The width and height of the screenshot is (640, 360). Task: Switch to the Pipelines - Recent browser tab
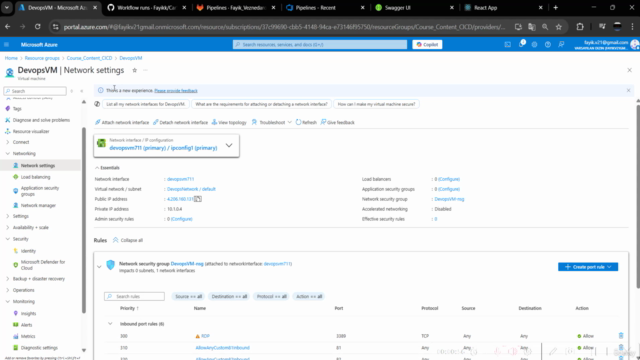pos(324,8)
